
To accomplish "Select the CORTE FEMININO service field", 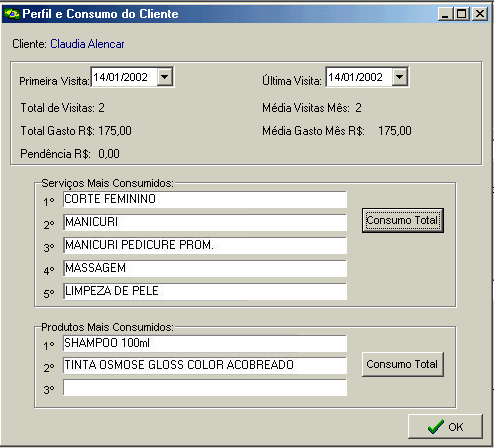I will point(205,199).
